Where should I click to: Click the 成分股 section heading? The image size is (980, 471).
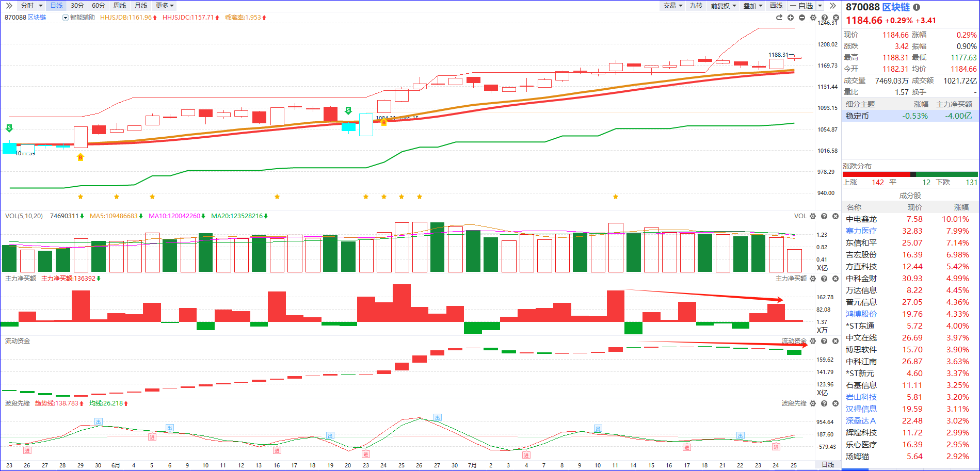[x=910, y=196]
